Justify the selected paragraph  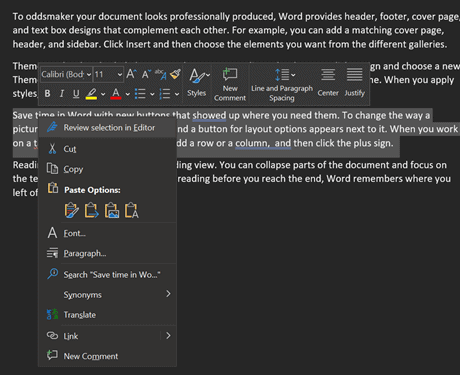(355, 82)
